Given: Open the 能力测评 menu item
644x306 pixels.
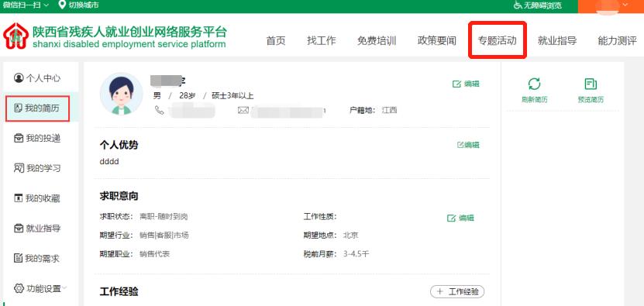Looking at the screenshot, I should (618, 40).
